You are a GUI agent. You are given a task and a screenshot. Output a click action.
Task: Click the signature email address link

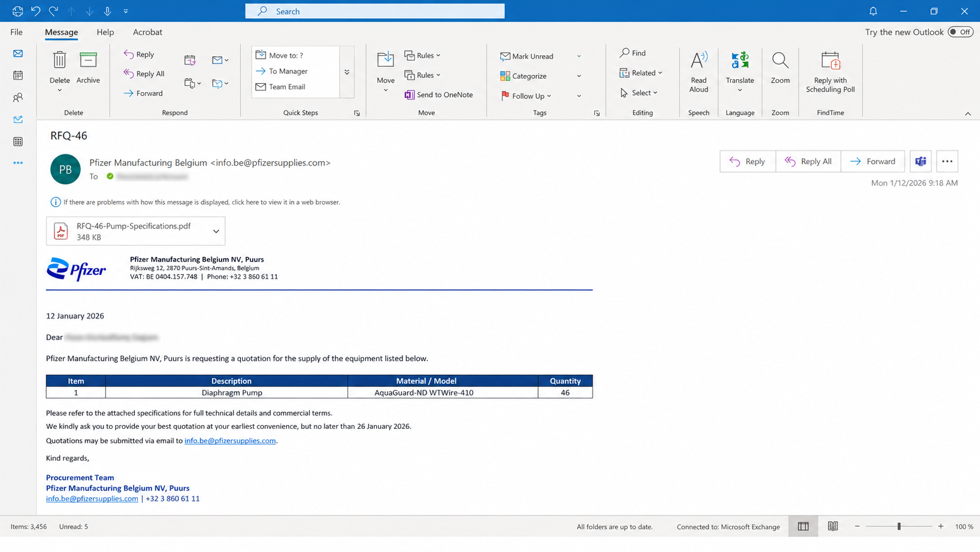pyautogui.click(x=92, y=499)
